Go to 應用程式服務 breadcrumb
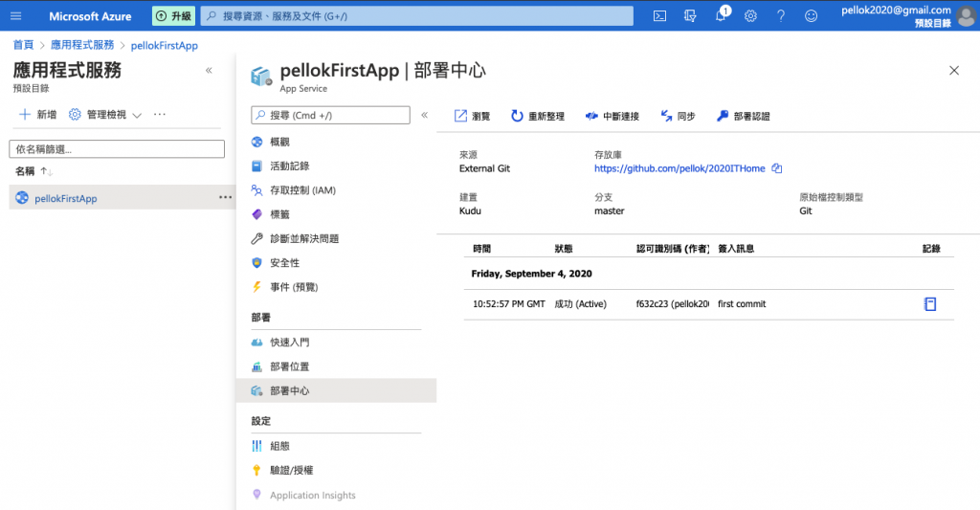 click(82, 45)
